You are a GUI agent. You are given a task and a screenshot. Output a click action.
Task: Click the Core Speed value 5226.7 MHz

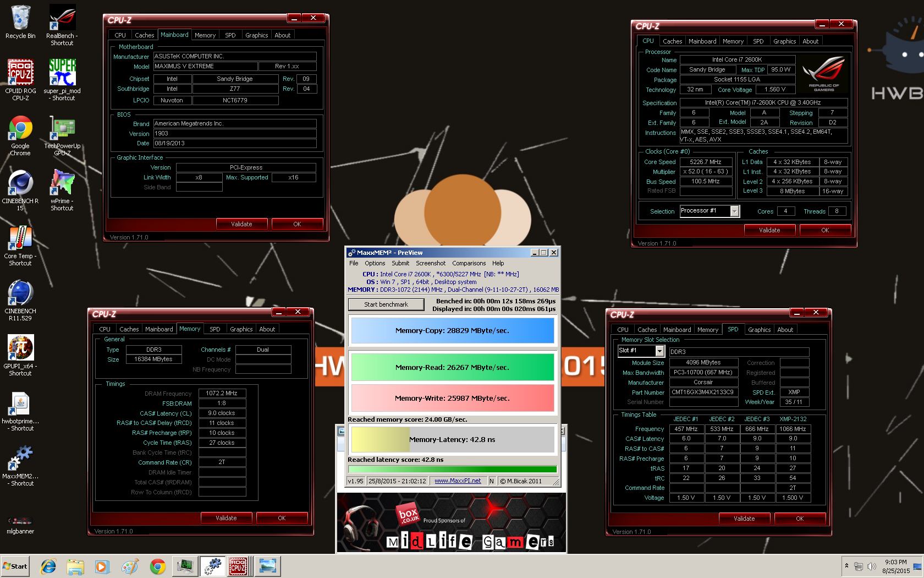705,162
